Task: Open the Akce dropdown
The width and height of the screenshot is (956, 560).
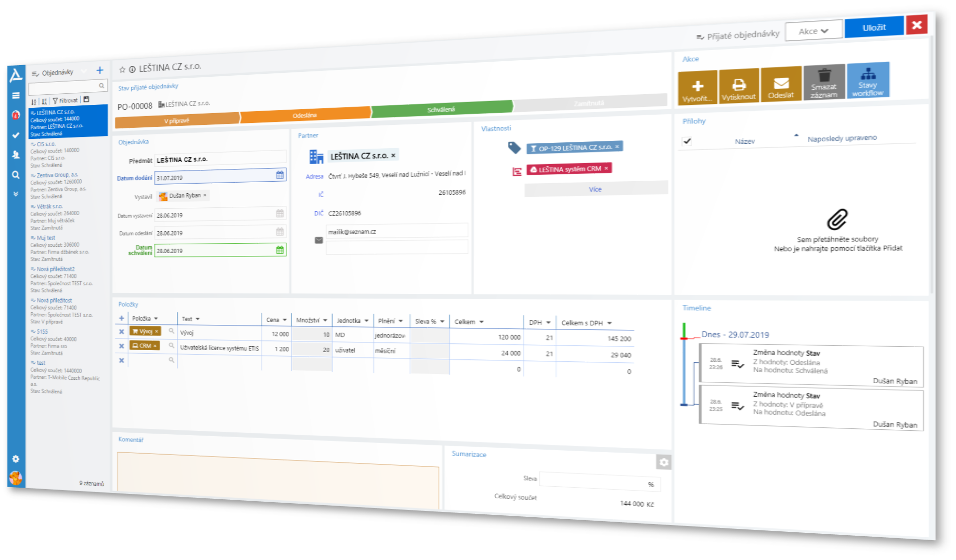Action: [x=814, y=31]
